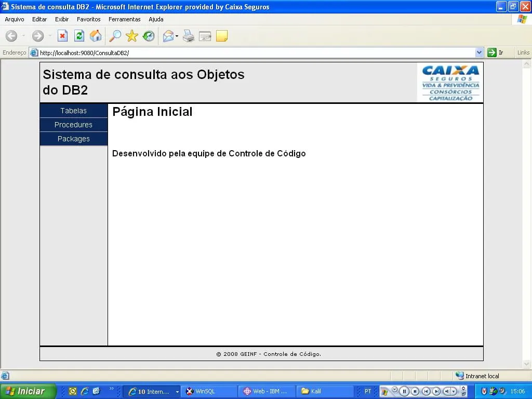Image resolution: width=532 pixels, height=399 pixels.
Task: Click Intranet local zone indicator
Action: coord(477,376)
